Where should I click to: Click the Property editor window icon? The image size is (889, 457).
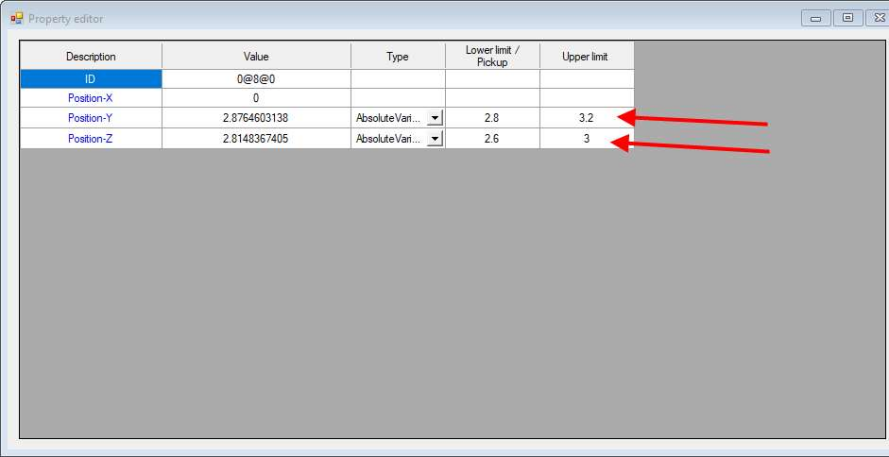tap(16, 18)
